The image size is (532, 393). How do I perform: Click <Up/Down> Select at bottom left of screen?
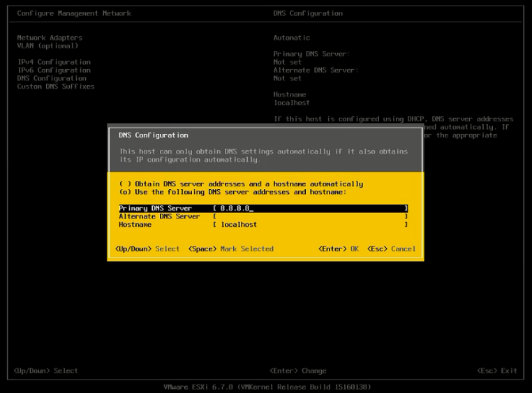click(45, 371)
